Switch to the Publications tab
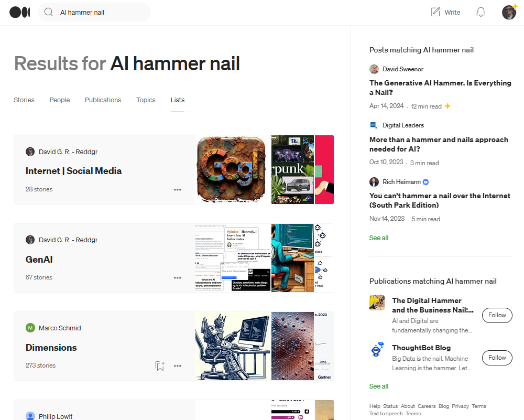This screenshot has width=524, height=420. (x=103, y=100)
